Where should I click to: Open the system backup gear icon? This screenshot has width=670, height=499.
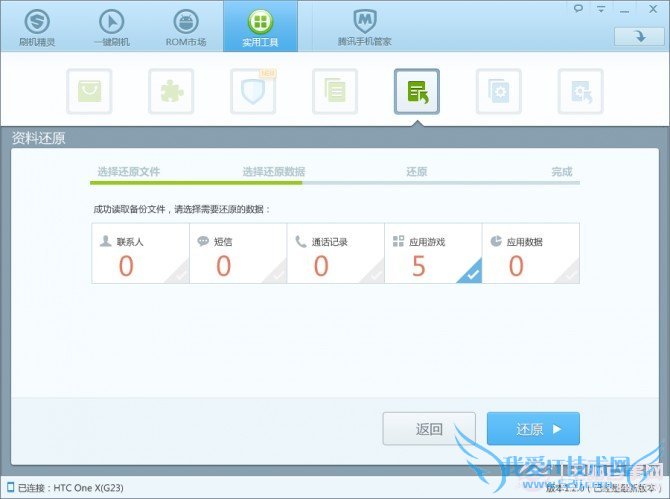click(499, 91)
